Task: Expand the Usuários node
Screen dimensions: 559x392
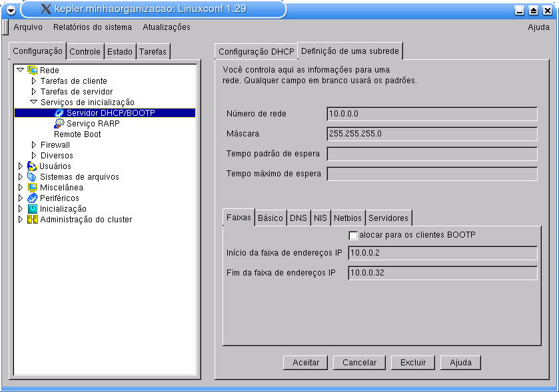Action: pyautogui.click(x=20, y=166)
